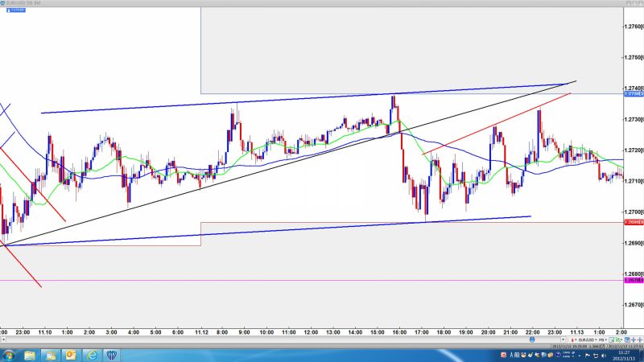Click the EUR/USD window title bar icon
This screenshot has height=362, width=644.
pos(3,3)
